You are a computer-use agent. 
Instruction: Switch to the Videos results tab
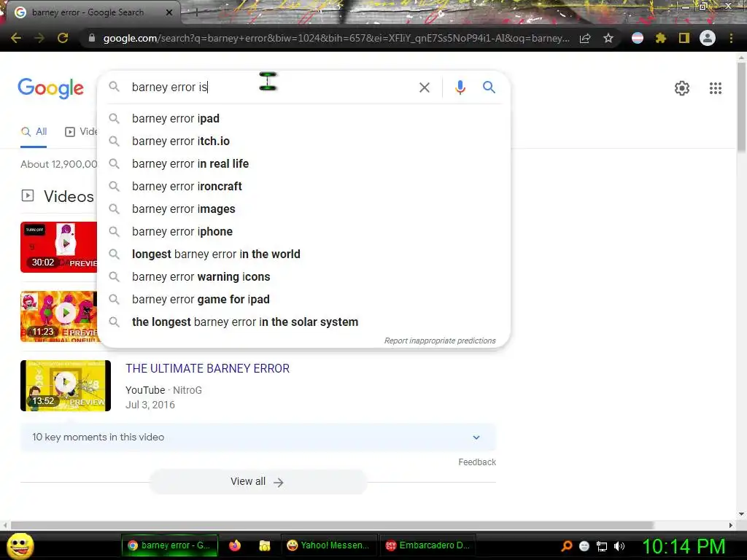click(80, 132)
